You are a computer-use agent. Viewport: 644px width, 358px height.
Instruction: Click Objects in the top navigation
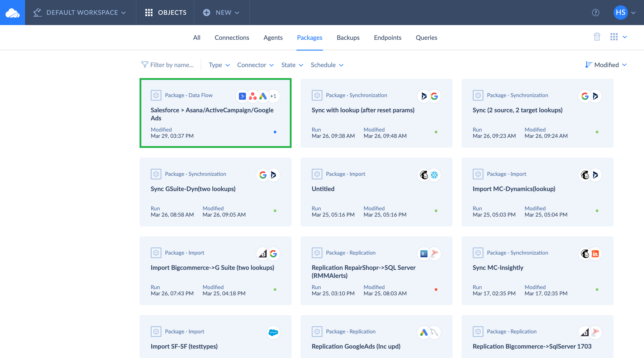point(165,13)
